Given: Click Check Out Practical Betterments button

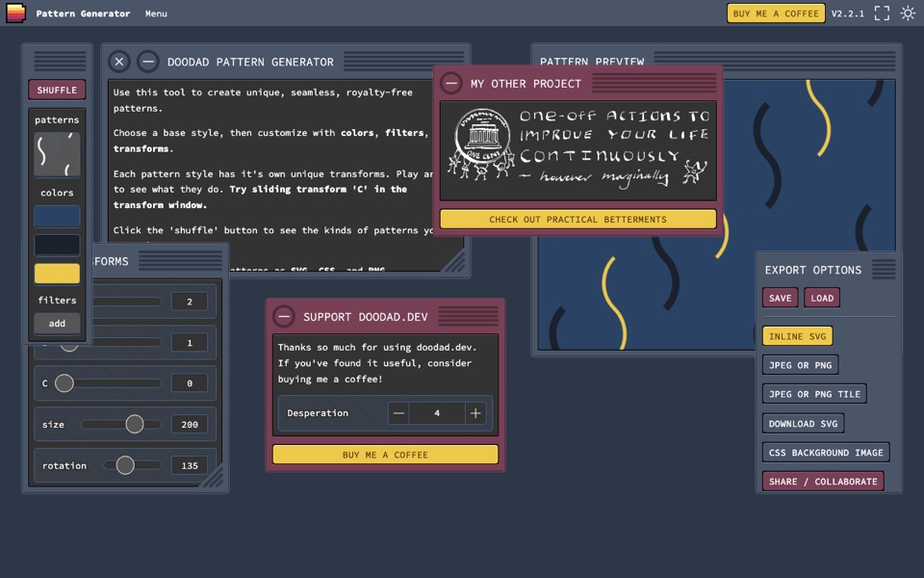Looking at the screenshot, I should (x=578, y=220).
